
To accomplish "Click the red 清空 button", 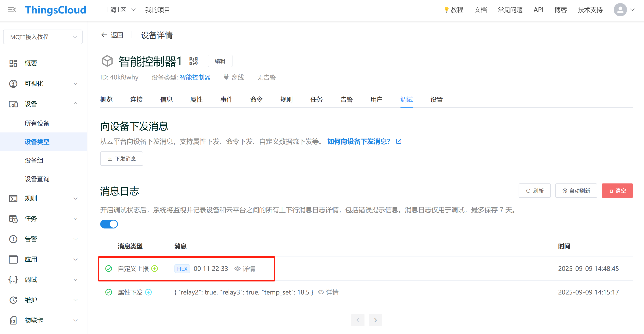I will coord(617,191).
